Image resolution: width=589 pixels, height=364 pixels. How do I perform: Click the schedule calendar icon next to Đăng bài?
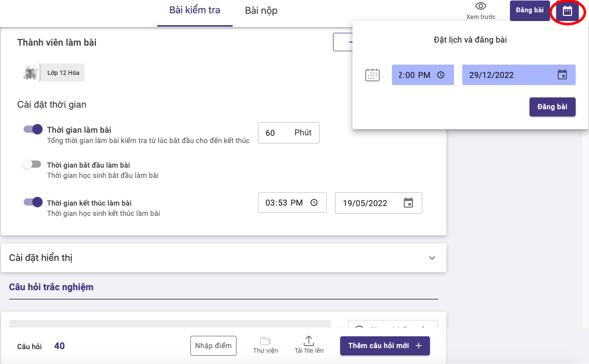click(x=567, y=10)
